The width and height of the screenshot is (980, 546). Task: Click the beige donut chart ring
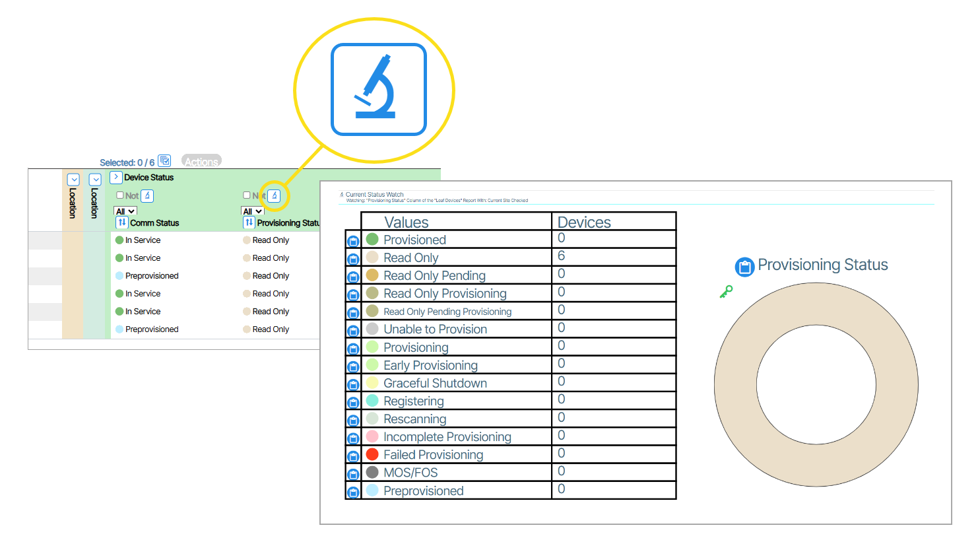point(816,304)
